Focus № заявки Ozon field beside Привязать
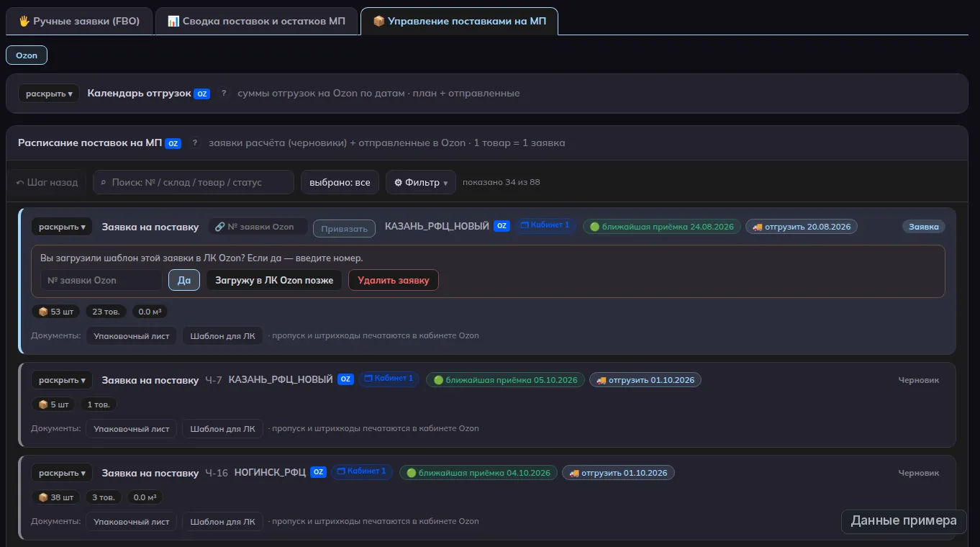This screenshot has height=547, width=980. tap(259, 227)
